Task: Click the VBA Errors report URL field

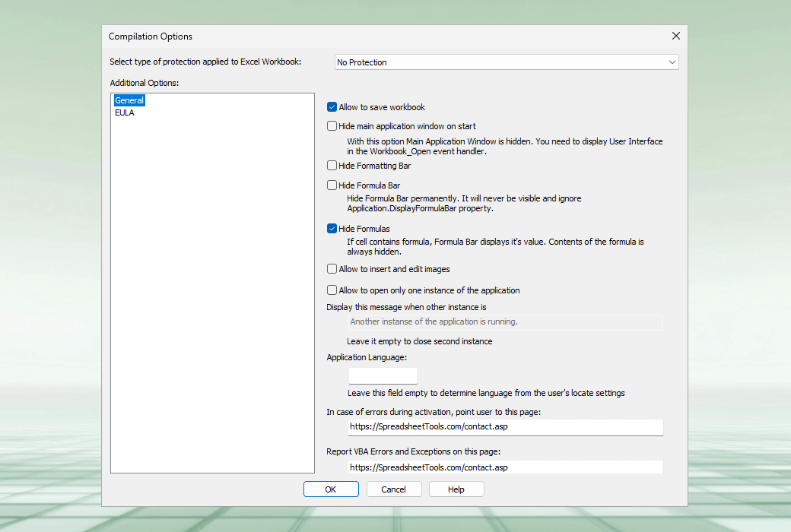Action: pos(504,467)
